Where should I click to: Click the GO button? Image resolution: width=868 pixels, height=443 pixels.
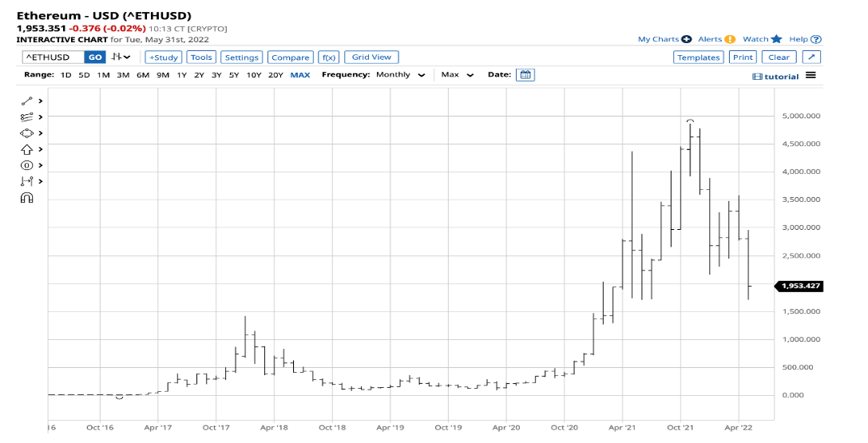tap(95, 57)
